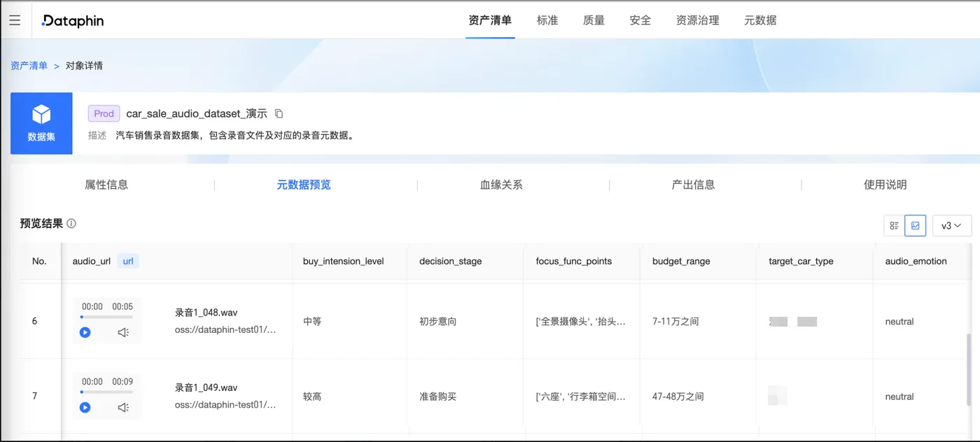Click the 录音1_049.wav file name
The image size is (980, 442).
coord(206,387)
